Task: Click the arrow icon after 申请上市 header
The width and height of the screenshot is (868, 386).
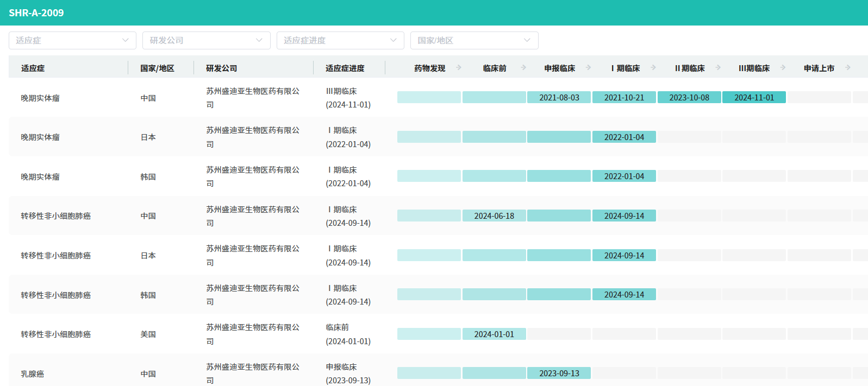Action: tap(848, 68)
